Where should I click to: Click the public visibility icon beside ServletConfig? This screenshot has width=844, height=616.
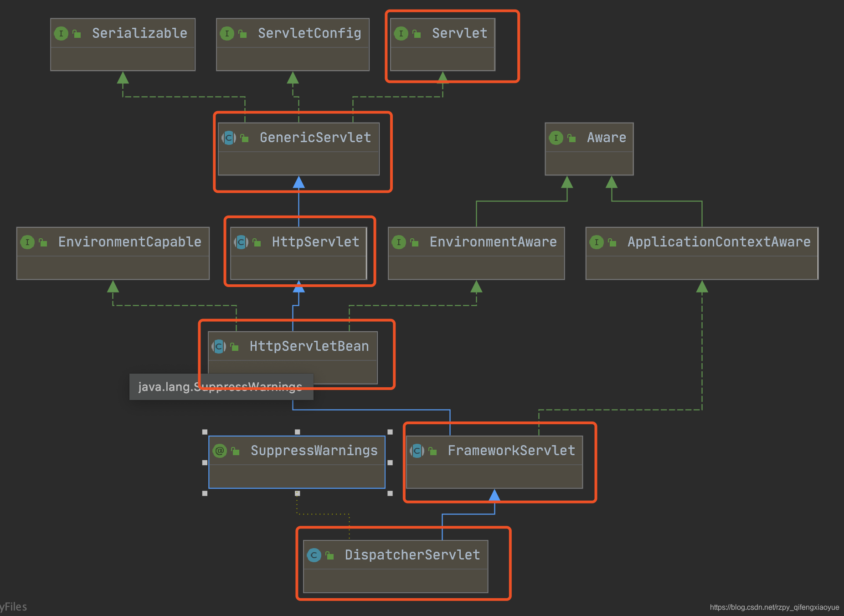click(243, 34)
